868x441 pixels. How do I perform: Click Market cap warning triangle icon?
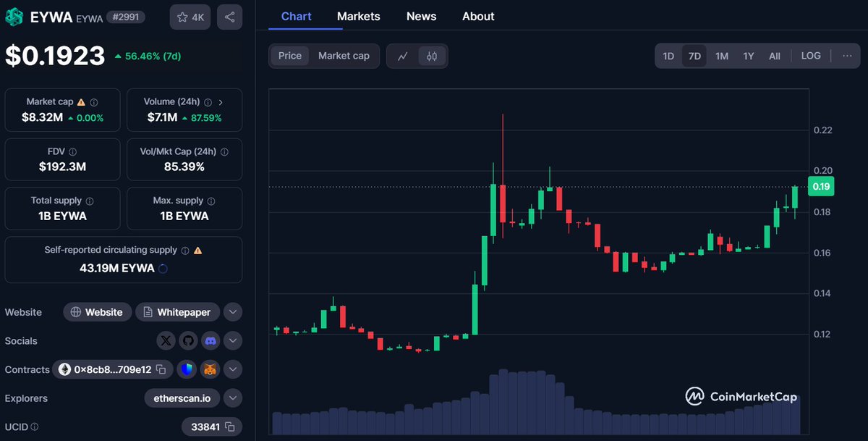tap(81, 103)
